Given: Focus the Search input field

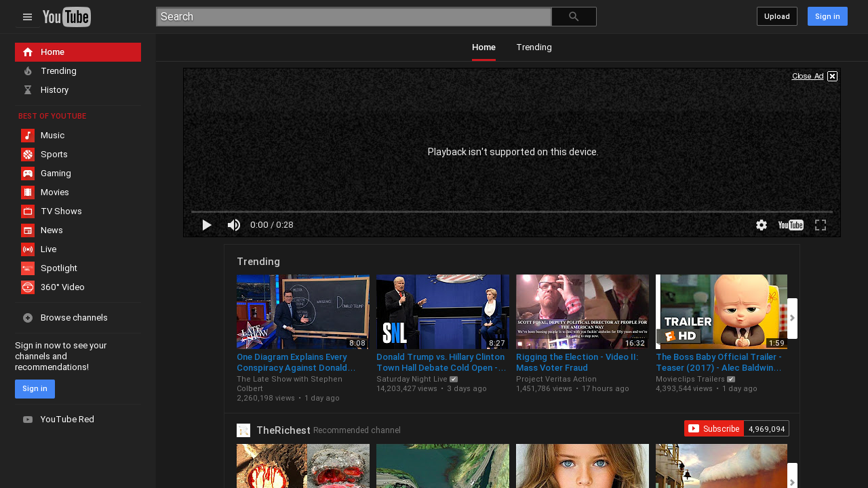Looking at the screenshot, I should [x=353, y=17].
